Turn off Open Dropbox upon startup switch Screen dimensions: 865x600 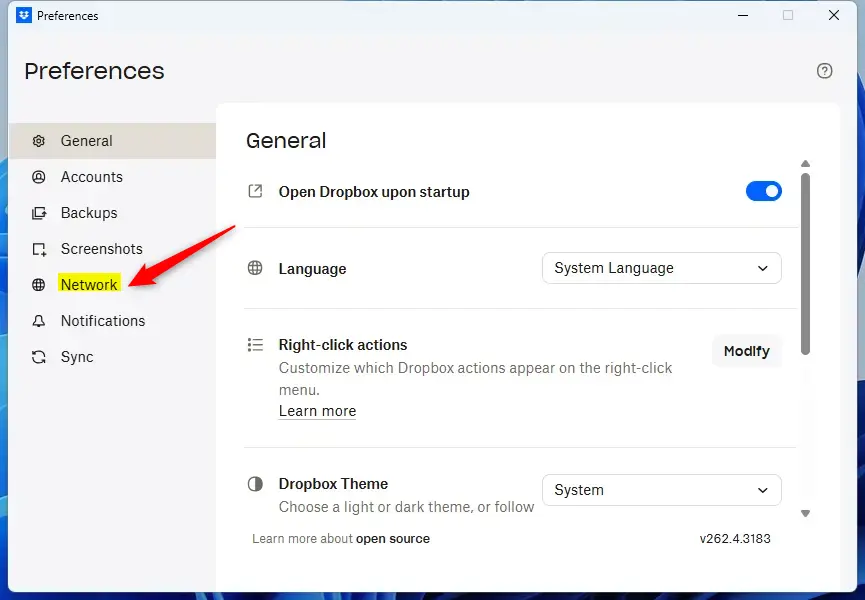(763, 191)
